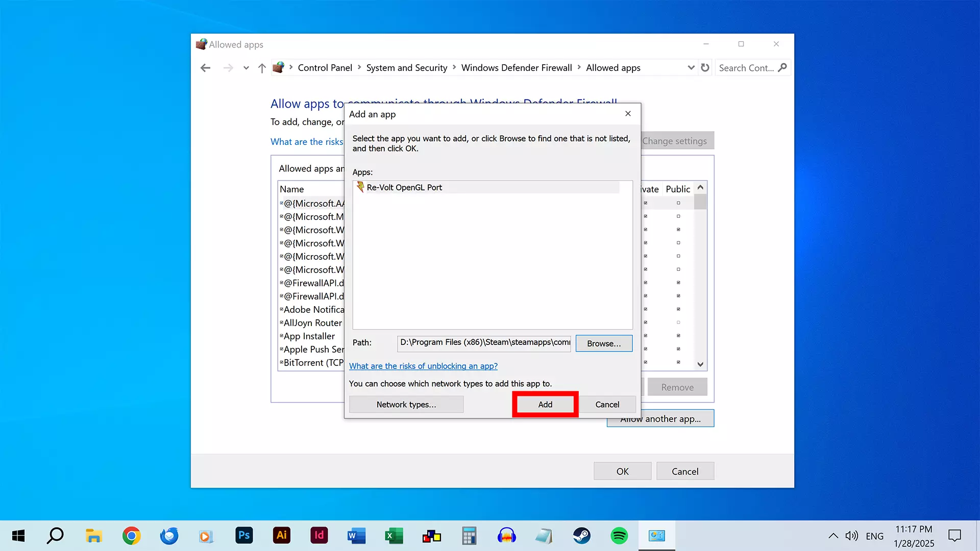This screenshot has width=980, height=551.
Task: Navigate up one folder level
Action: [x=262, y=68]
